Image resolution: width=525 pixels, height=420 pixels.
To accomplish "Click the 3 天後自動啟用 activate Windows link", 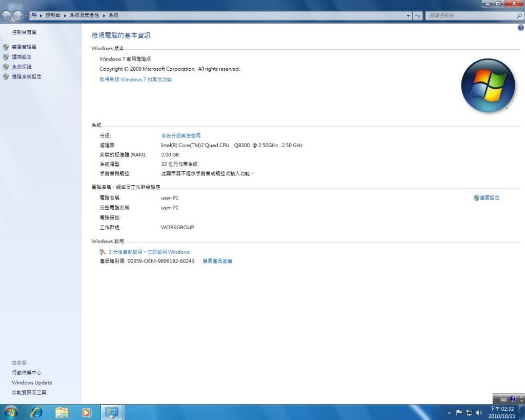I will (149, 252).
